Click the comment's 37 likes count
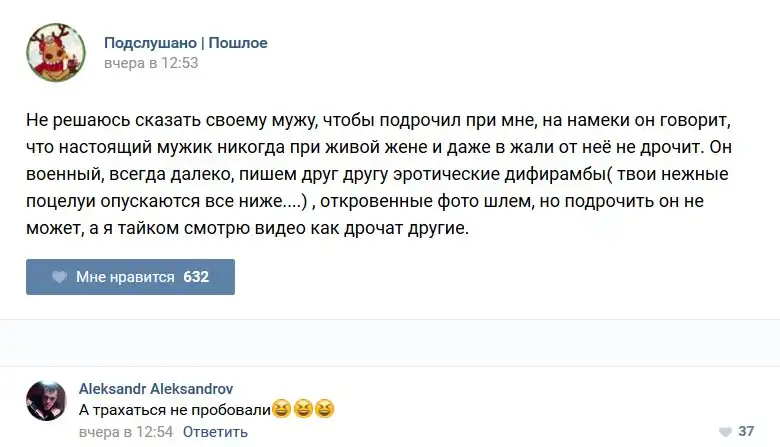The height and width of the screenshot is (447, 780). pyautogui.click(x=746, y=432)
